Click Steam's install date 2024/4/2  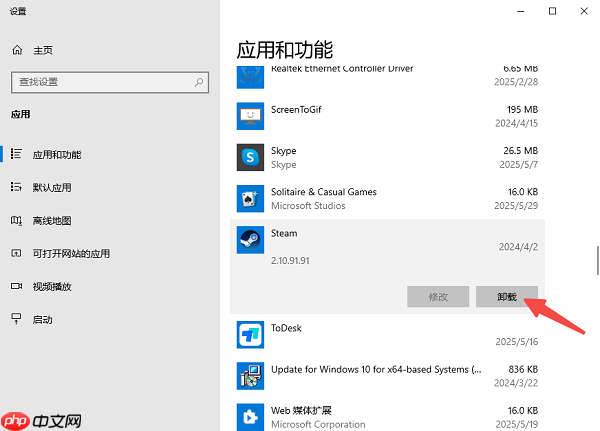pos(518,247)
